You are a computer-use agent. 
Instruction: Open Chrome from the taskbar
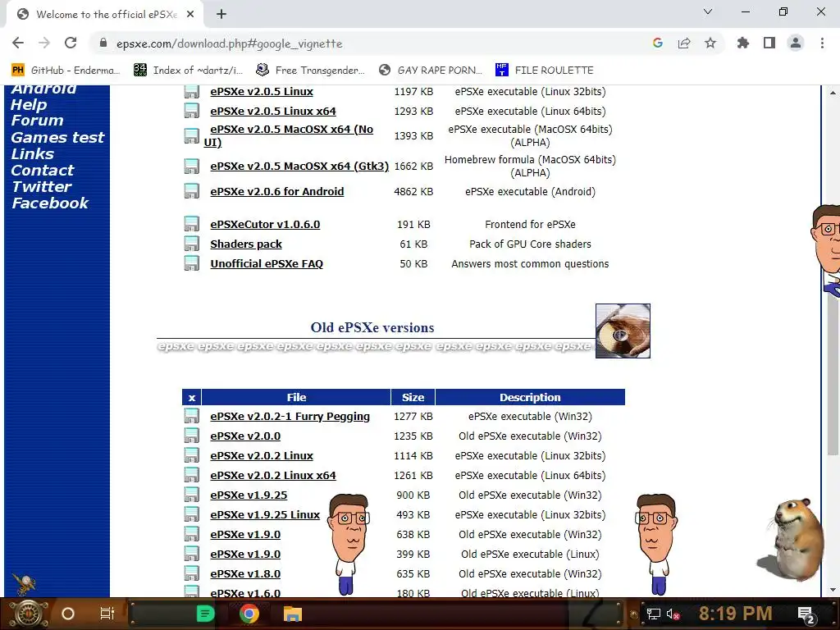tap(249, 614)
